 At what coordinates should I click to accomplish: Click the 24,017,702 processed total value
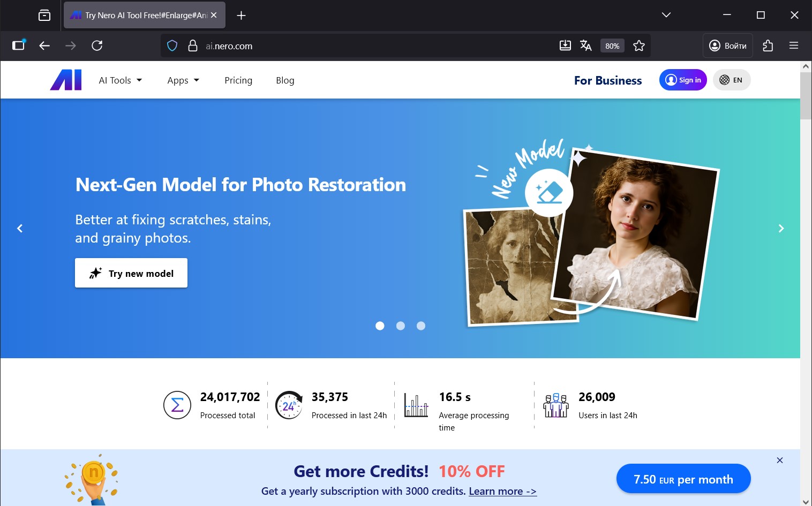pyautogui.click(x=230, y=397)
